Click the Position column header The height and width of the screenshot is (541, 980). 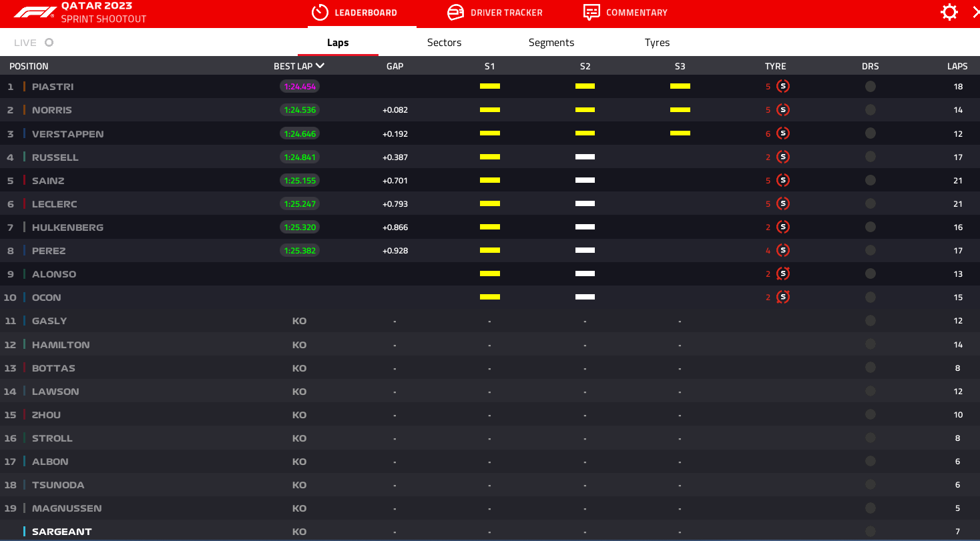pyautogui.click(x=29, y=66)
